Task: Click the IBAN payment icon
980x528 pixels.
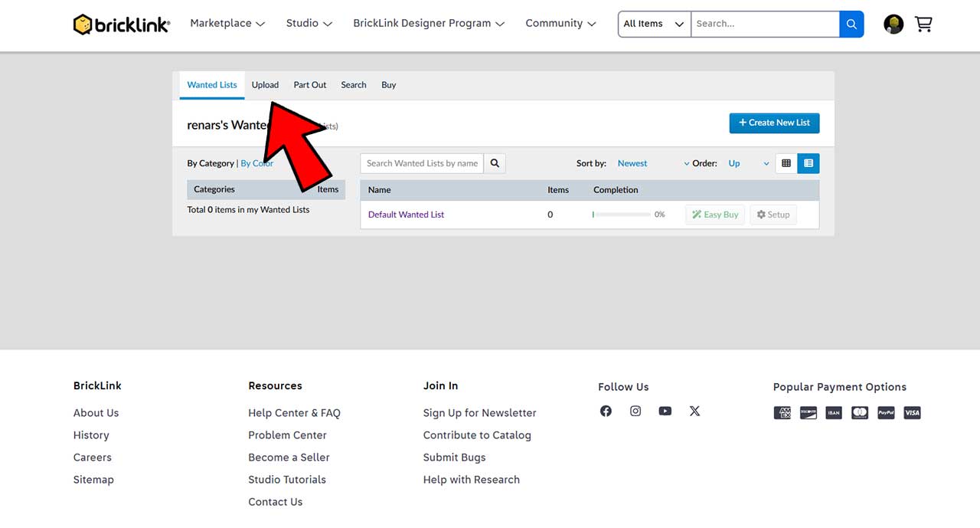Action: point(835,413)
